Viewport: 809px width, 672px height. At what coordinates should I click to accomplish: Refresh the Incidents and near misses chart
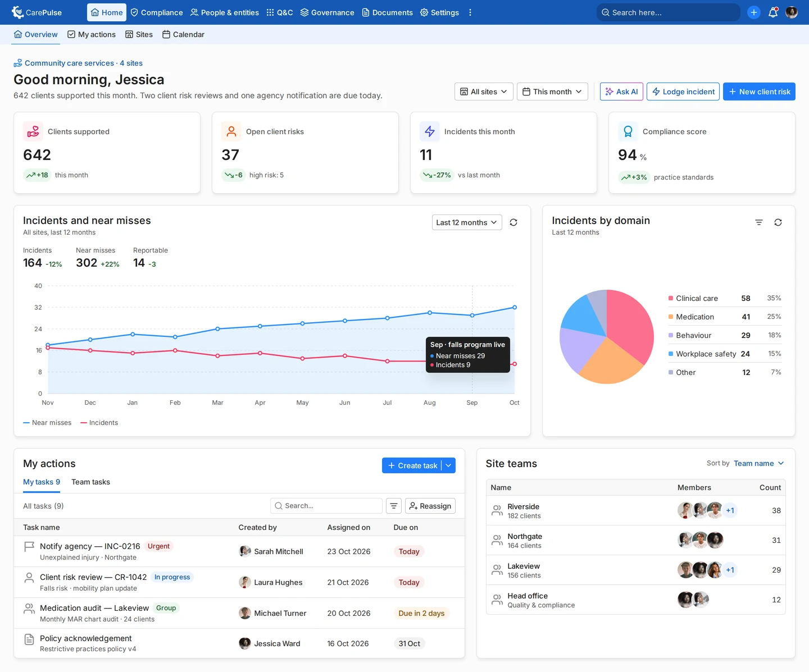(x=513, y=222)
